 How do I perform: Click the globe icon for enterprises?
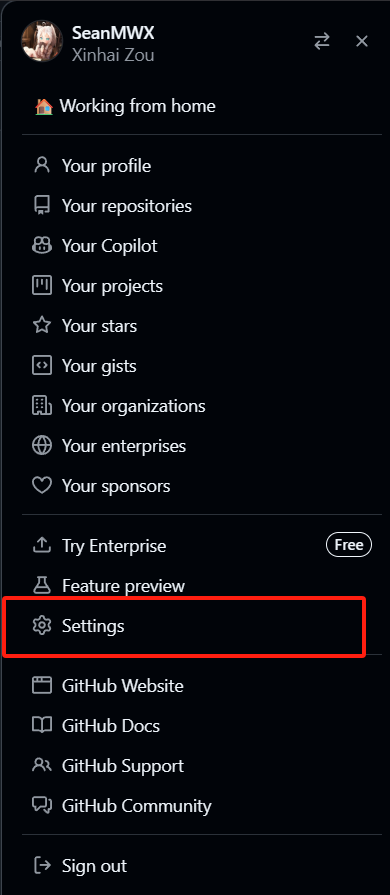[42, 446]
